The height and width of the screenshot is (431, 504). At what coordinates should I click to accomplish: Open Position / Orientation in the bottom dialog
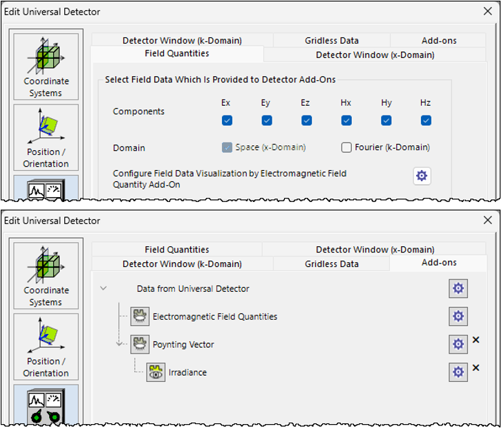[46, 347]
